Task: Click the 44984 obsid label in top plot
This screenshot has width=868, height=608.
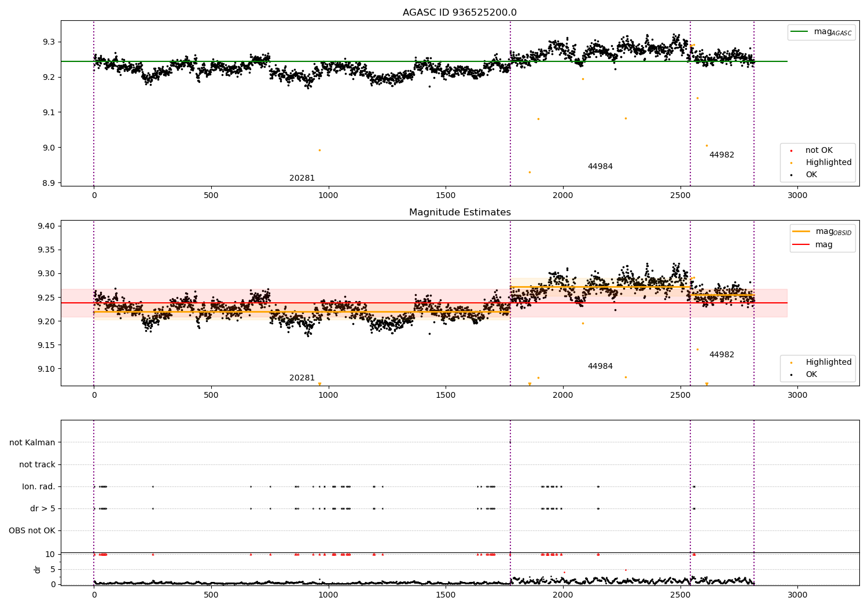Action: [600, 167]
